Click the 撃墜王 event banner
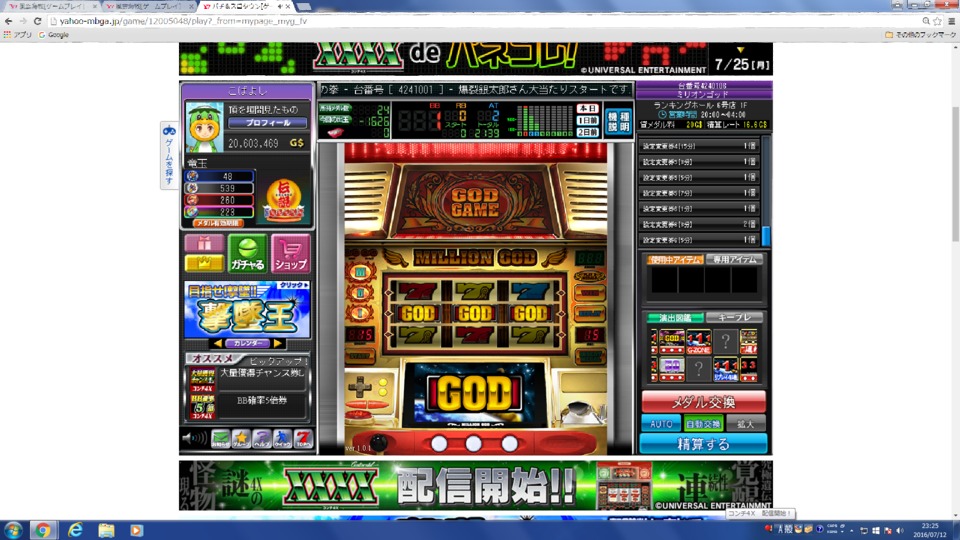The image size is (960, 540). tap(247, 310)
